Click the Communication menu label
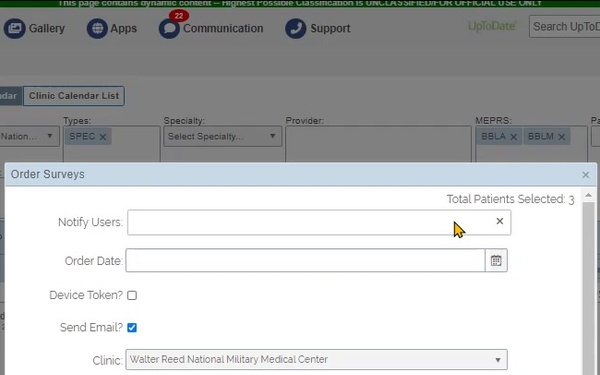The height and width of the screenshot is (375, 600). (x=223, y=28)
